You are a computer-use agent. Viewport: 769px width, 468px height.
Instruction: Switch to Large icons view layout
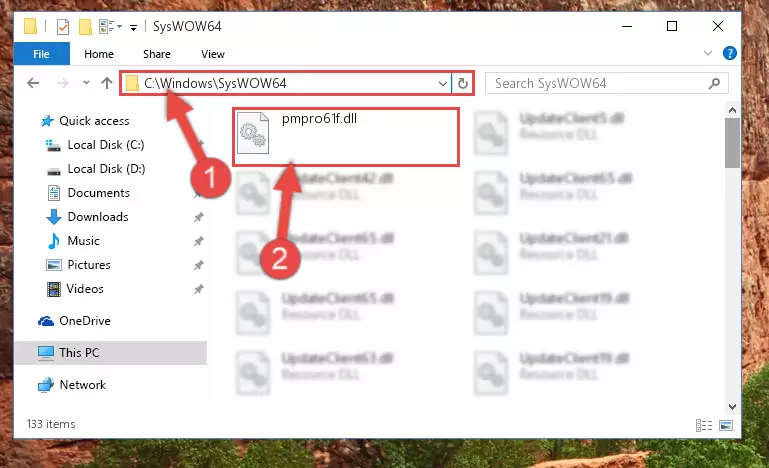click(x=726, y=425)
